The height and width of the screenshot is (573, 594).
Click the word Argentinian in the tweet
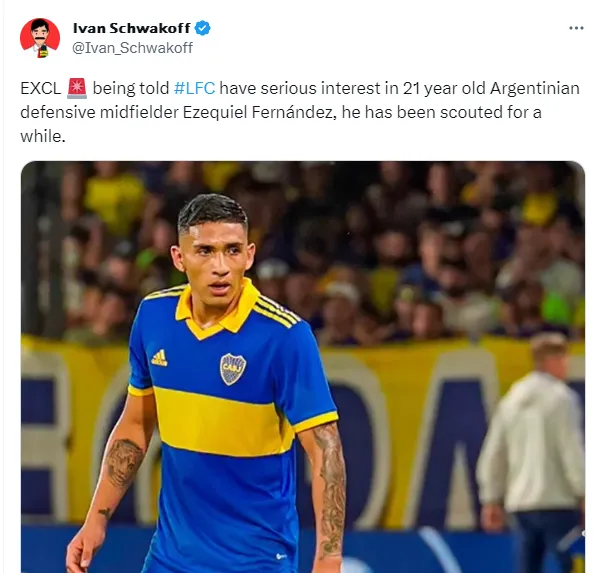coord(535,88)
